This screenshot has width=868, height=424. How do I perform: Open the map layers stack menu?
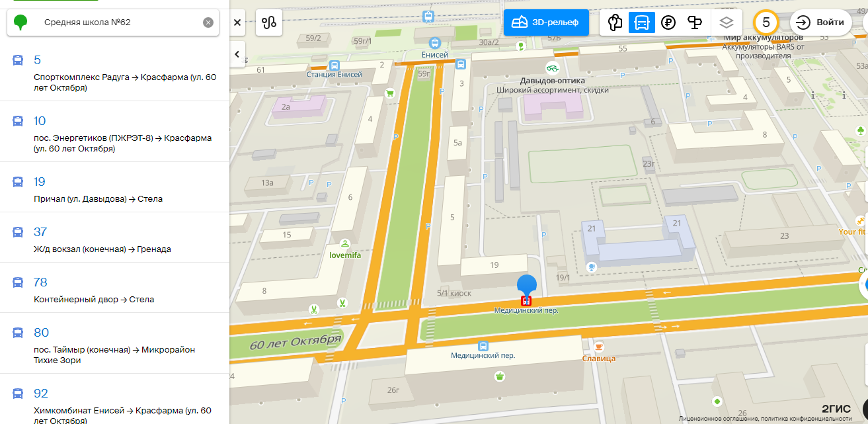coord(727,22)
